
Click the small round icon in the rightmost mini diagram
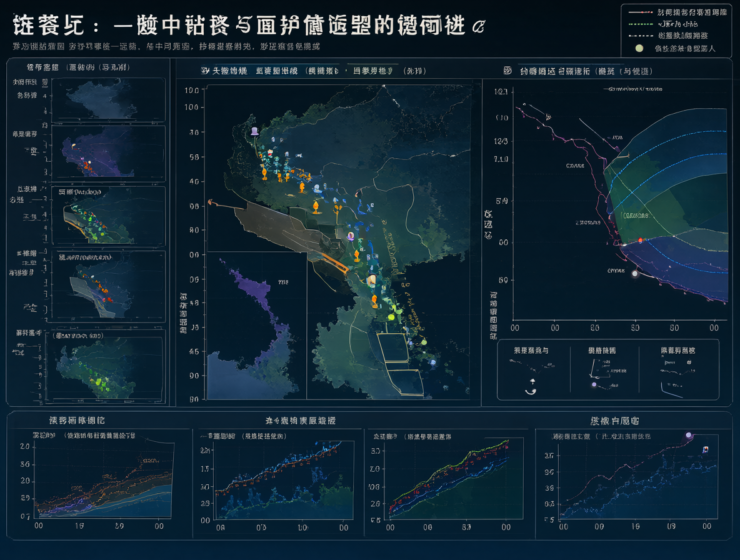click(x=689, y=362)
